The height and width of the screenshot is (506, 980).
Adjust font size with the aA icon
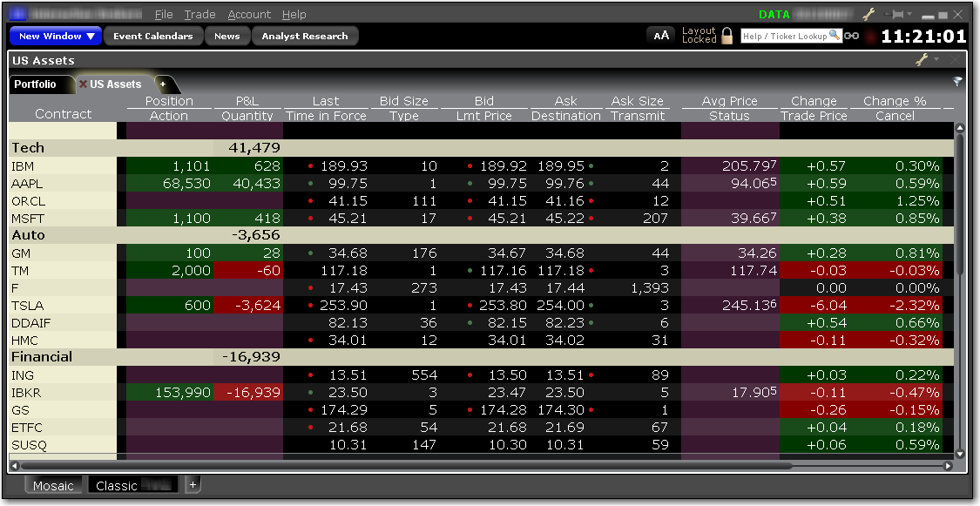coord(660,36)
